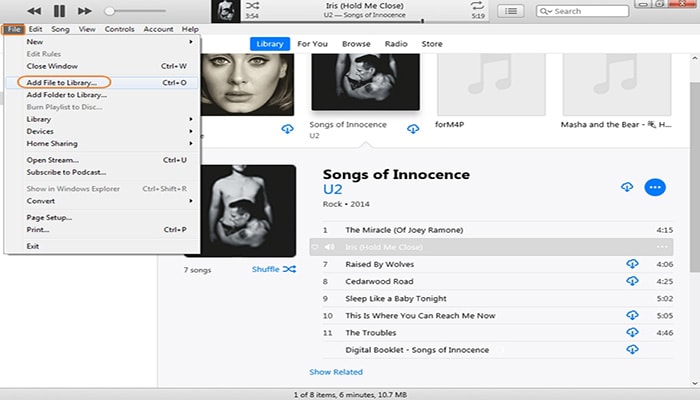Choose Exit from the File menu
The width and height of the screenshot is (700, 400).
click(102, 246)
